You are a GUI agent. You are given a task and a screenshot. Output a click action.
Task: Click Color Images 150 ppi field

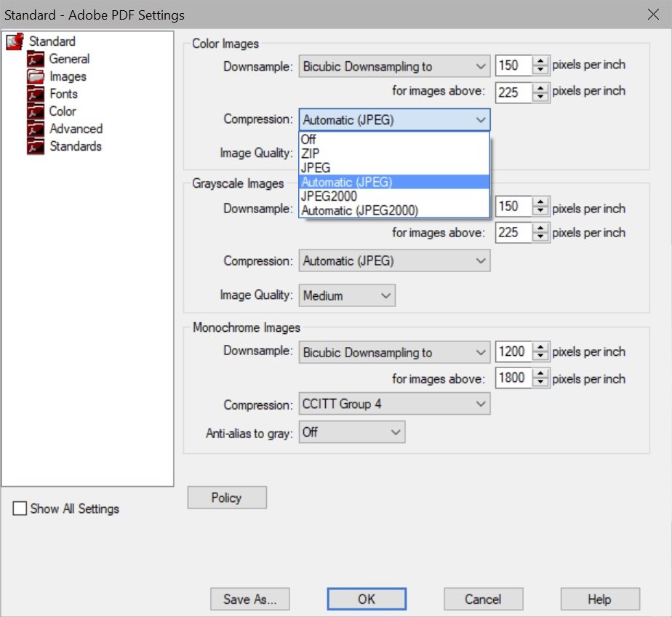513,65
